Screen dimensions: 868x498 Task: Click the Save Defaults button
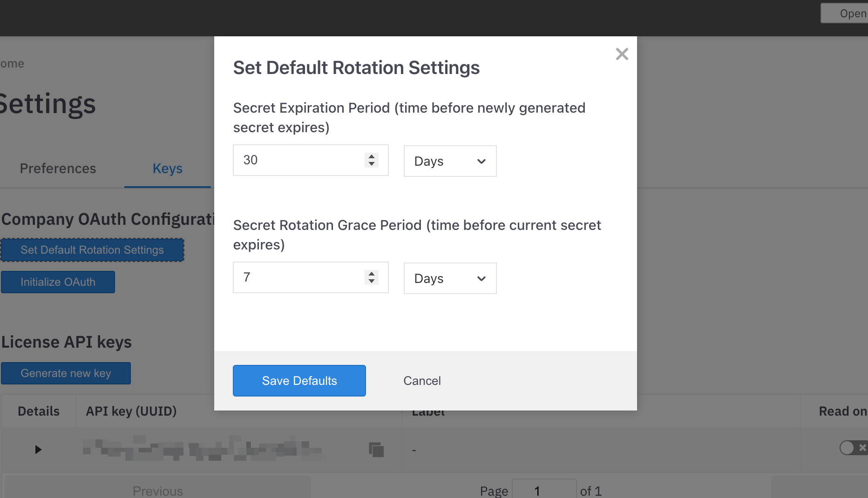click(x=299, y=381)
